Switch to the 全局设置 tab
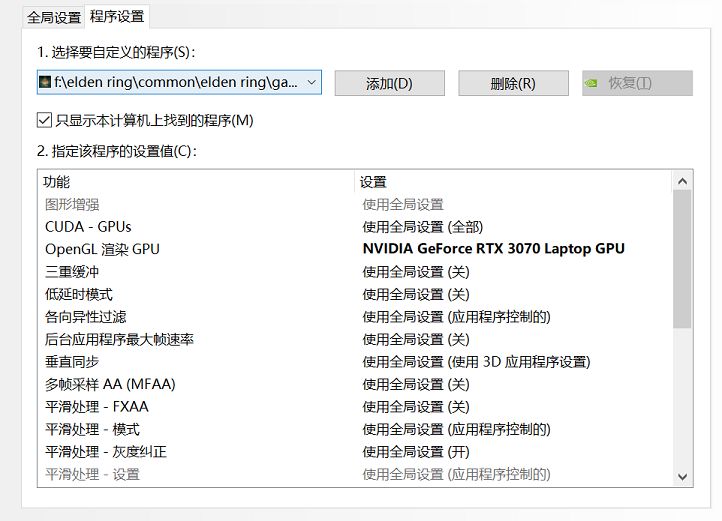 click(x=54, y=17)
